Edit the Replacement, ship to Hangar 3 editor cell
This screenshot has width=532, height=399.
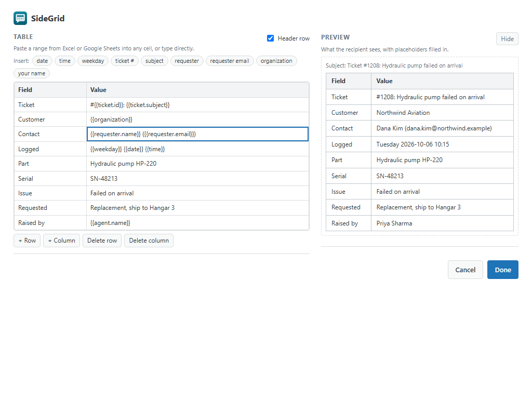click(x=197, y=208)
